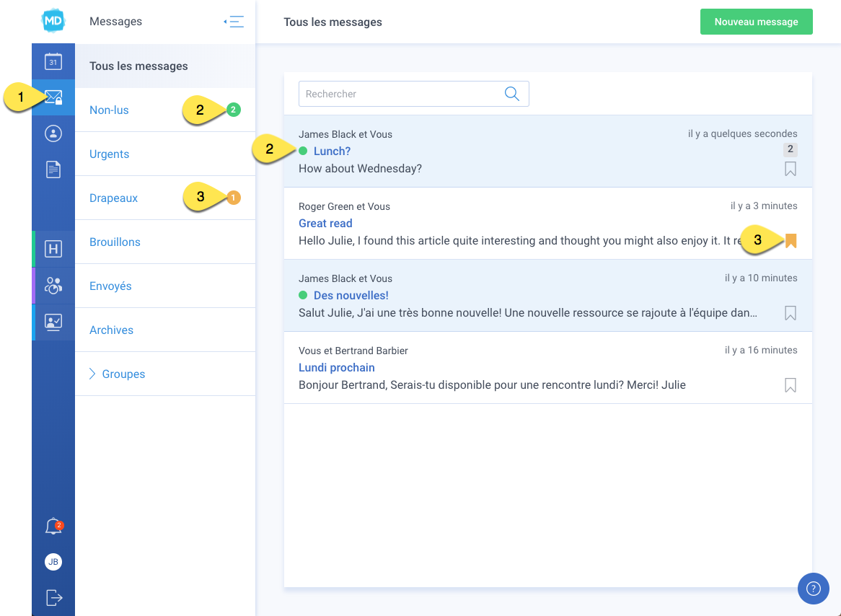Click "il y a 10 minutes" timestamp

point(761,278)
